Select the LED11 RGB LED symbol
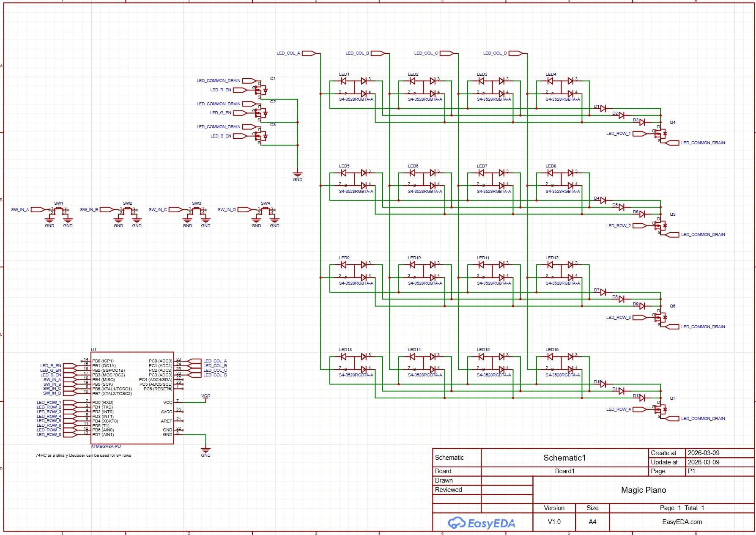The height and width of the screenshot is (535, 756). (x=493, y=271)
